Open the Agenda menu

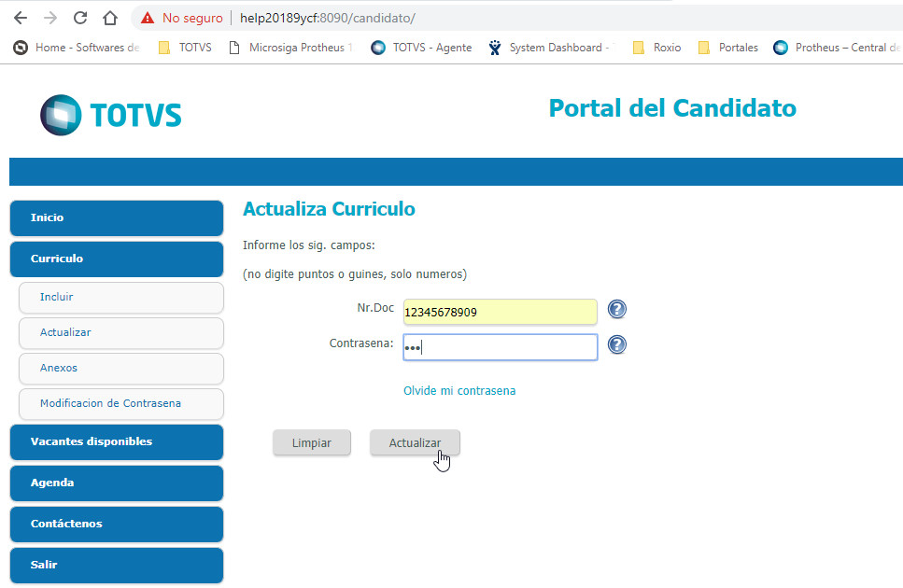pyautogui.click(x=117, y=483)
